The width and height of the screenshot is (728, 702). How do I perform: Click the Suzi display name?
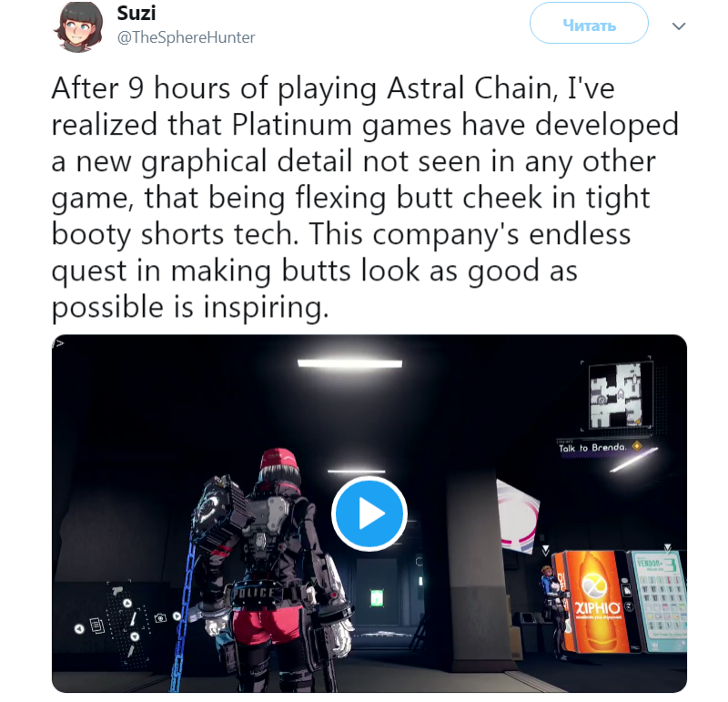(x=136, y=13)
